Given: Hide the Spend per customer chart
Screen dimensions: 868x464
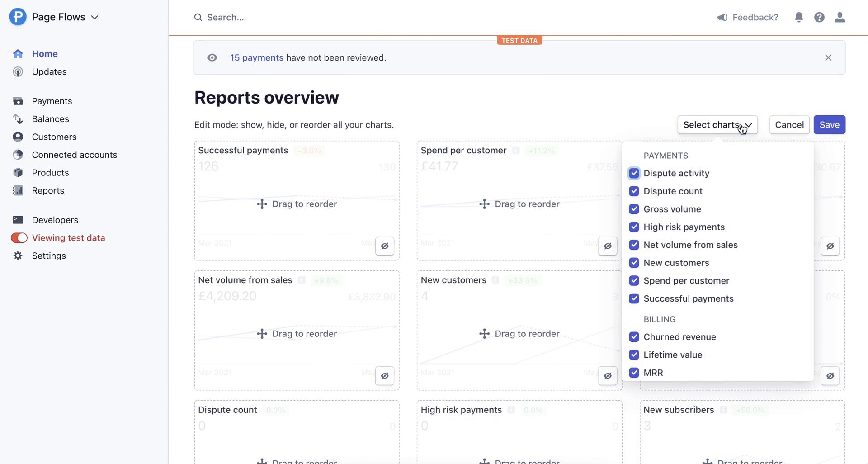Looking at the screenshot, I should 608,246.
